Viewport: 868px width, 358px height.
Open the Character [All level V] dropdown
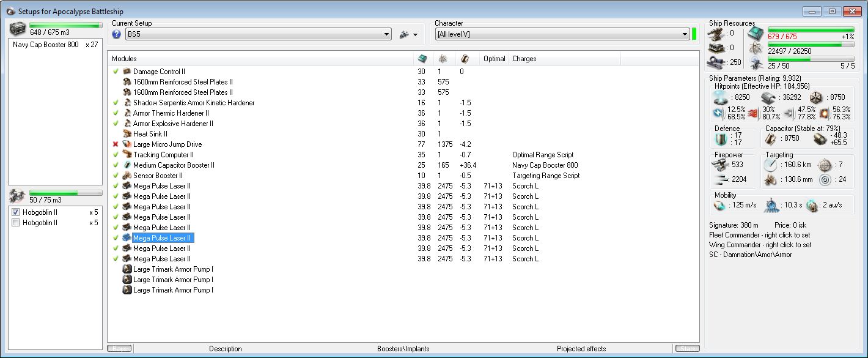click(x=562, y=34)
